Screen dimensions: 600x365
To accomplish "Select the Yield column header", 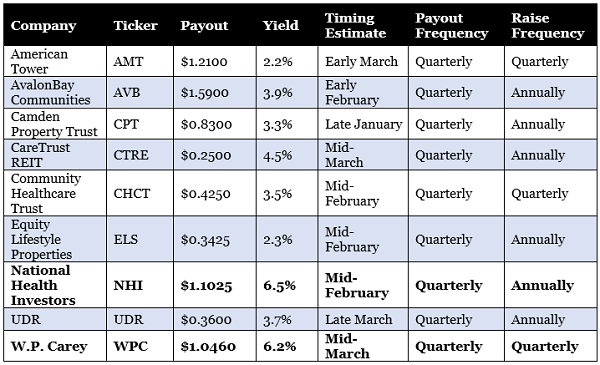I will (x=280, y=25).
